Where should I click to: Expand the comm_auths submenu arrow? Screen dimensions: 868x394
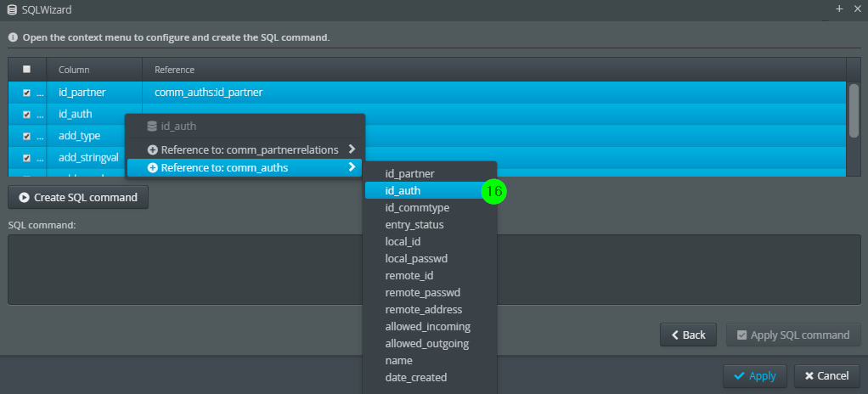click(x=352, y=167)
